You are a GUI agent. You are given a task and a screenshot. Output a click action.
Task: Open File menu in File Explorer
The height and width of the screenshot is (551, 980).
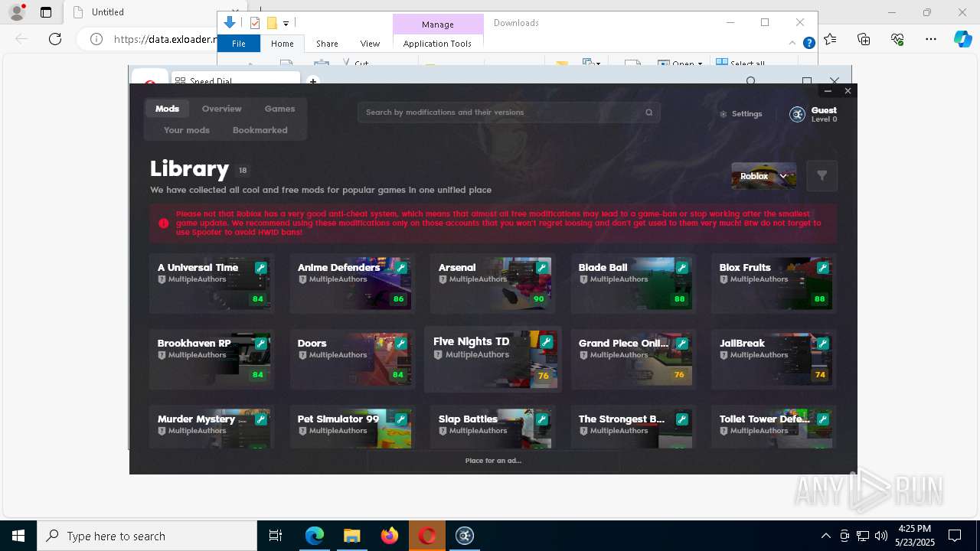239,44
